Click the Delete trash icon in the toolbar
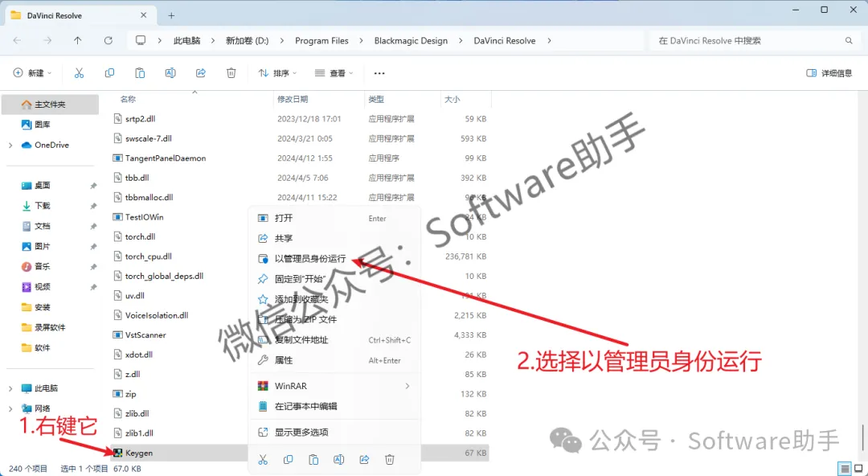Image resolution: width=868 pixels, height=476 pixels. [231, 73]
